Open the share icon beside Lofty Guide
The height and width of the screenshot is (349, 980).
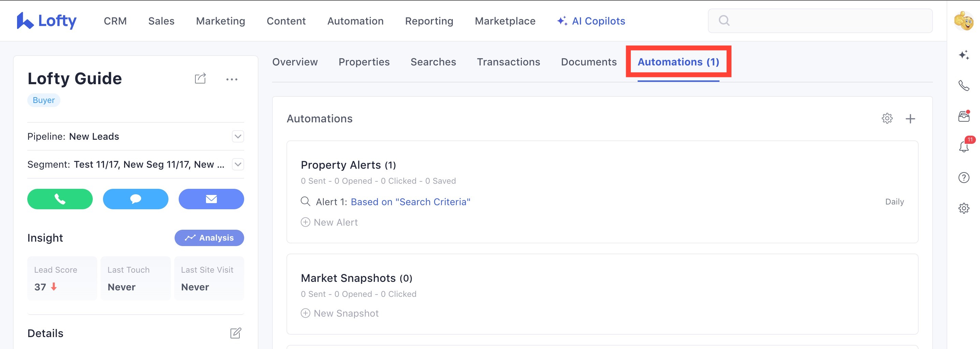pos(200,79)
